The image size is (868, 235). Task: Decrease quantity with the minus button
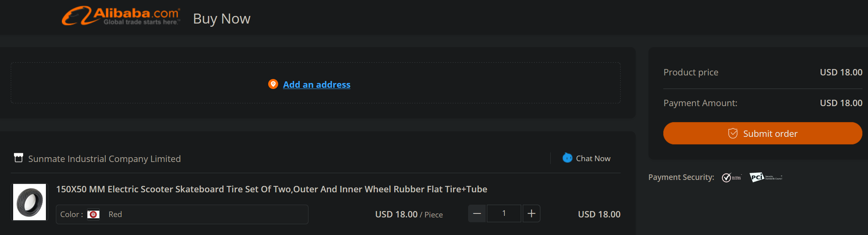477,213
